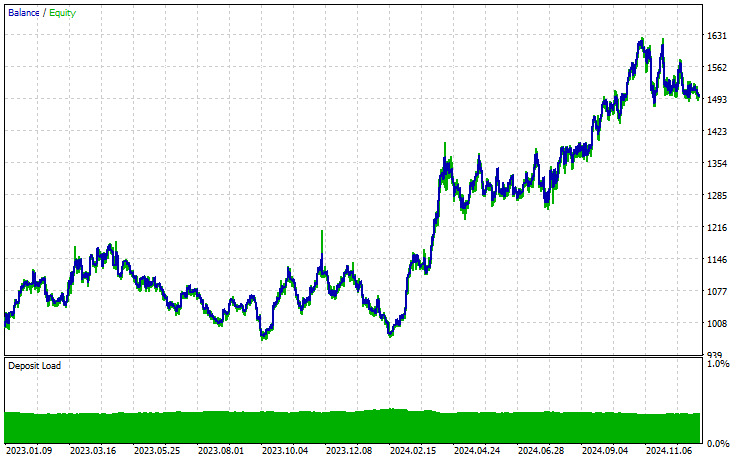Click the 0.0% deposit load axis label

718,444
